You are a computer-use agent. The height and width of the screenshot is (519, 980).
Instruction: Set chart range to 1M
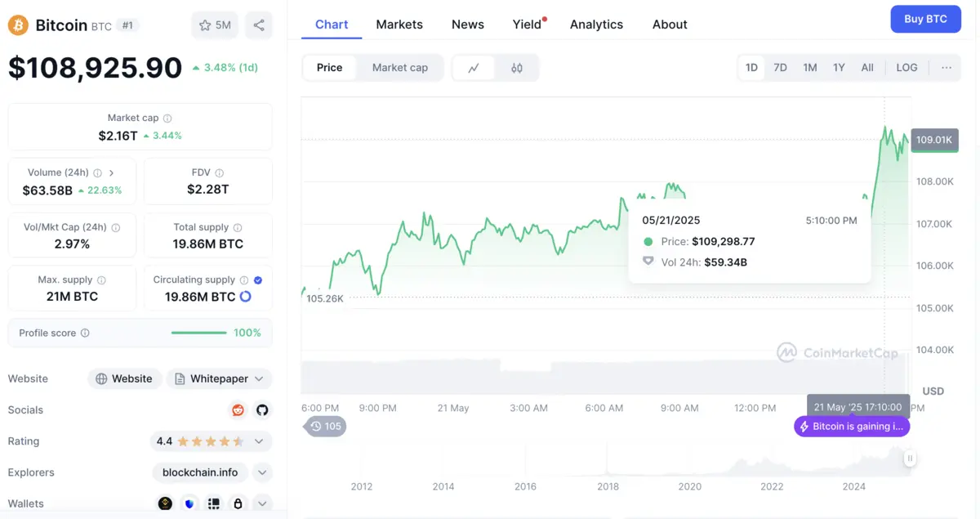pyautogui.click(x=810, y=68)
